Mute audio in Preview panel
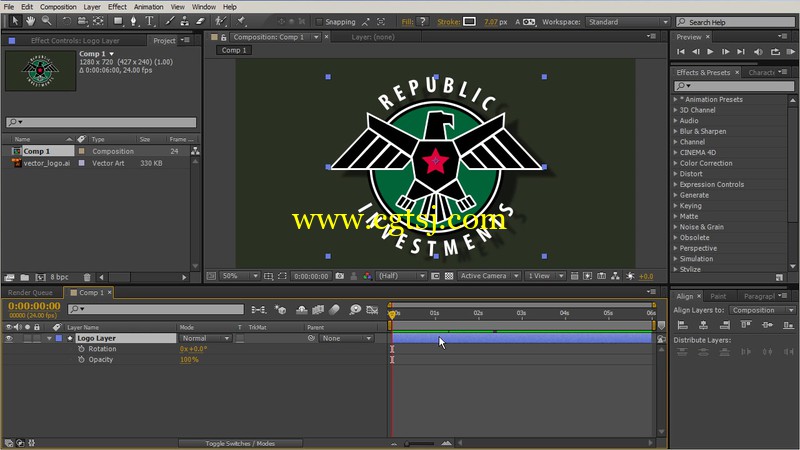Viewport: 800px width, 450px height. 758,52
